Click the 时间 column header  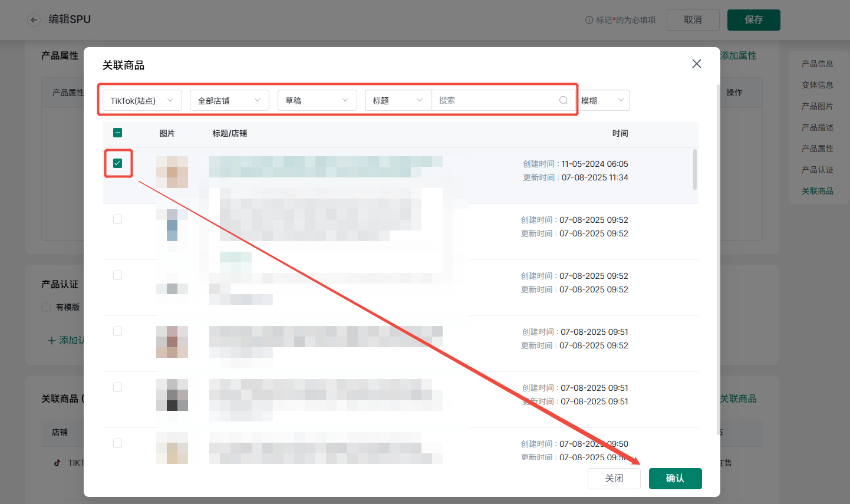click(x=620, y=133)
